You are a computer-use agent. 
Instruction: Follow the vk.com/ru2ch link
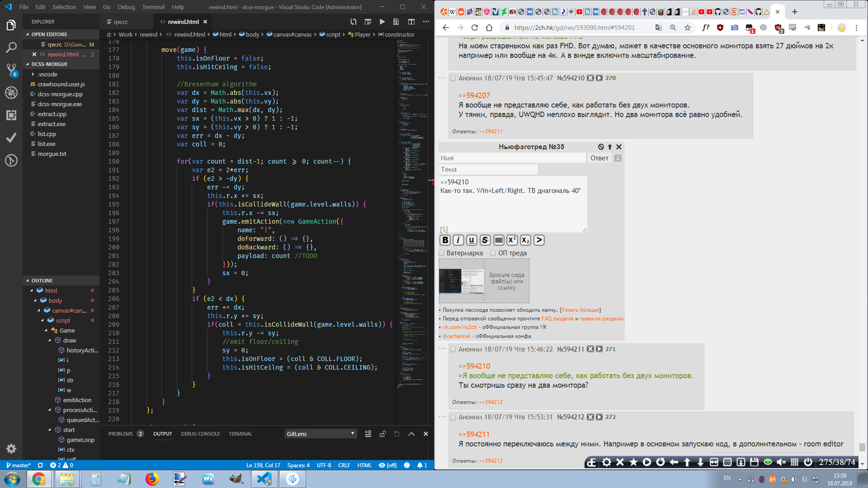(460, 327)
